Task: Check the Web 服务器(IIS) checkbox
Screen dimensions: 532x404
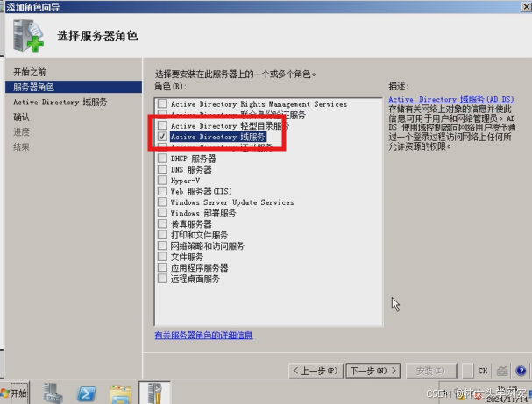Action: [162, 191]
